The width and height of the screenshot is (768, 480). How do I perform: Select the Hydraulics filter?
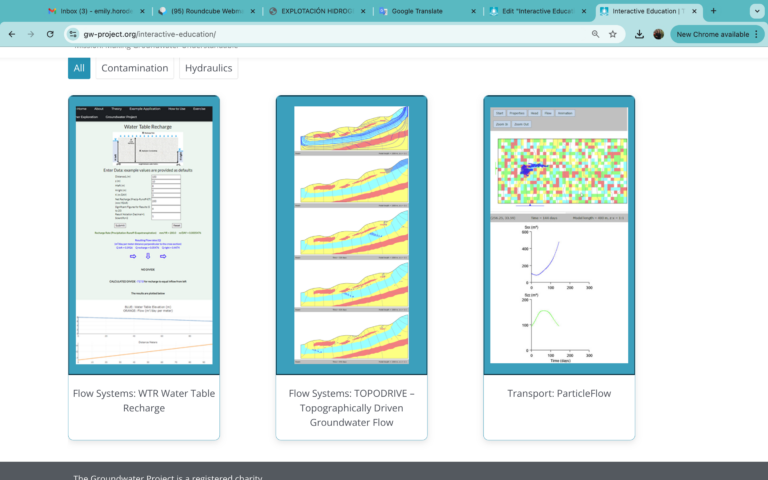pos(208,68)
